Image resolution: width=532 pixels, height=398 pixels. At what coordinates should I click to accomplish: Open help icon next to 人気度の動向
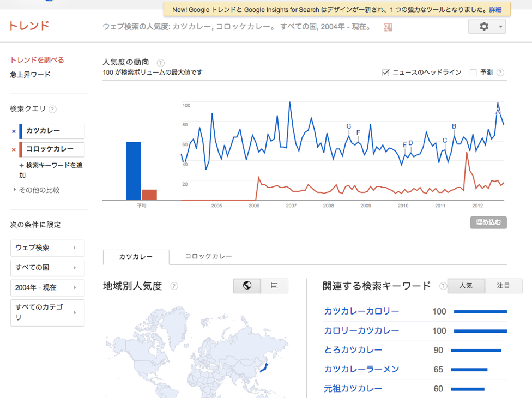160,63
